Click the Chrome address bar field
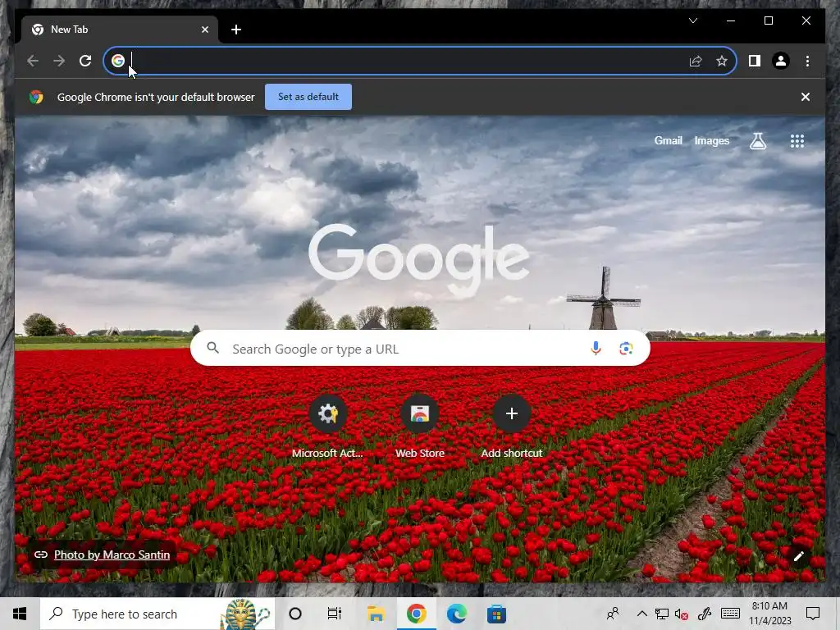The width and height of the screenshot is (840, 630). click(419, 61)
